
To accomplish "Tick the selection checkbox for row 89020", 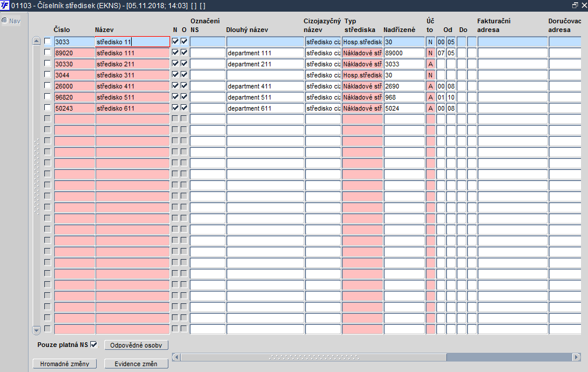I will click(x=47, y=52).
